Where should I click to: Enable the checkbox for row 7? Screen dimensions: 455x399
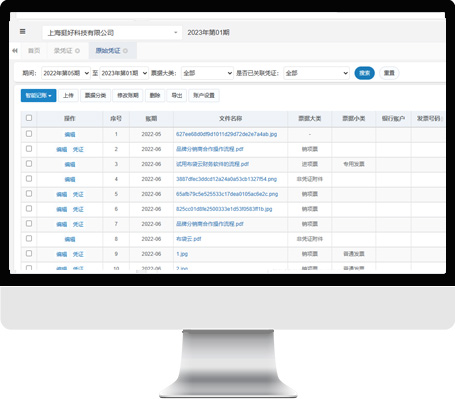click(29, 224)
